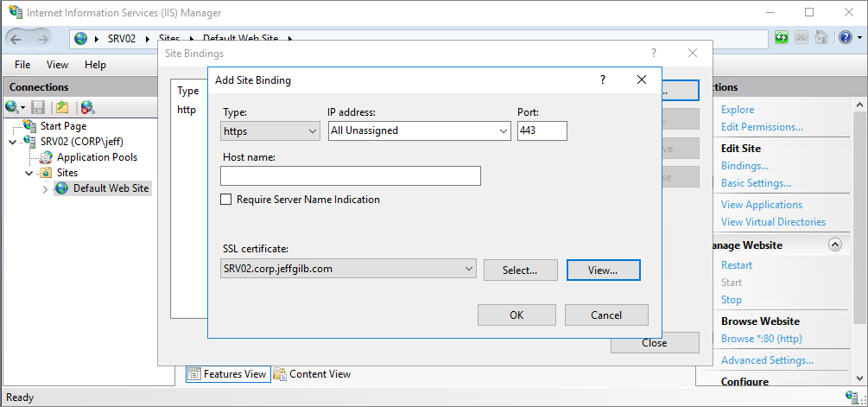Click the Restart website link
Image resolution: width=868 pixels, height=407 pixels.
tap(736, 265)
